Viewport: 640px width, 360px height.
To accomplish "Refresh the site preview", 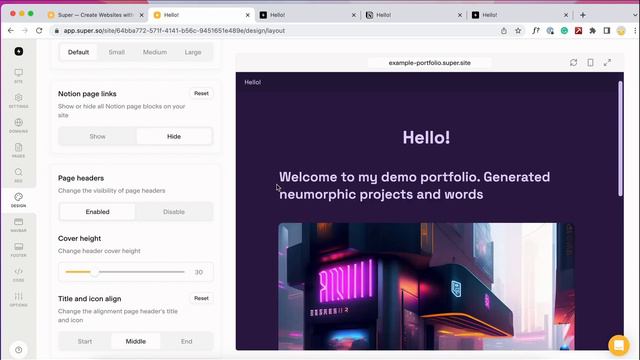I will [573, 62].
